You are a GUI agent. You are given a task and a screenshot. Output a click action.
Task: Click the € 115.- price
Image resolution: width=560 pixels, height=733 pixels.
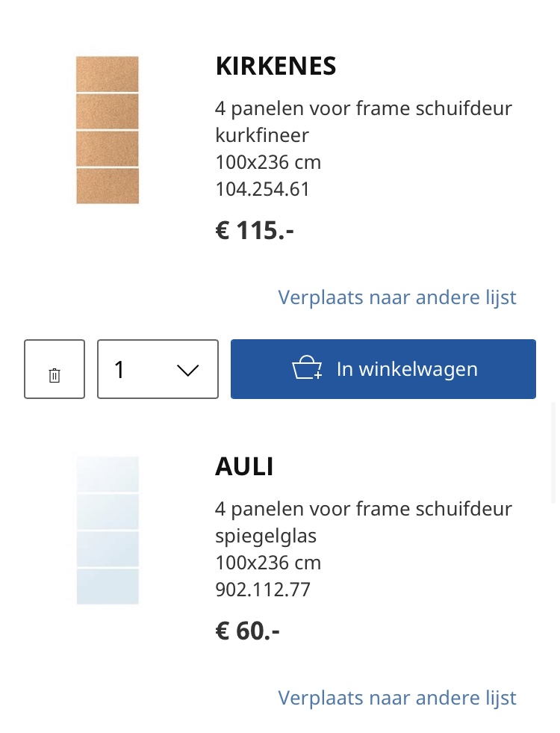255,230
